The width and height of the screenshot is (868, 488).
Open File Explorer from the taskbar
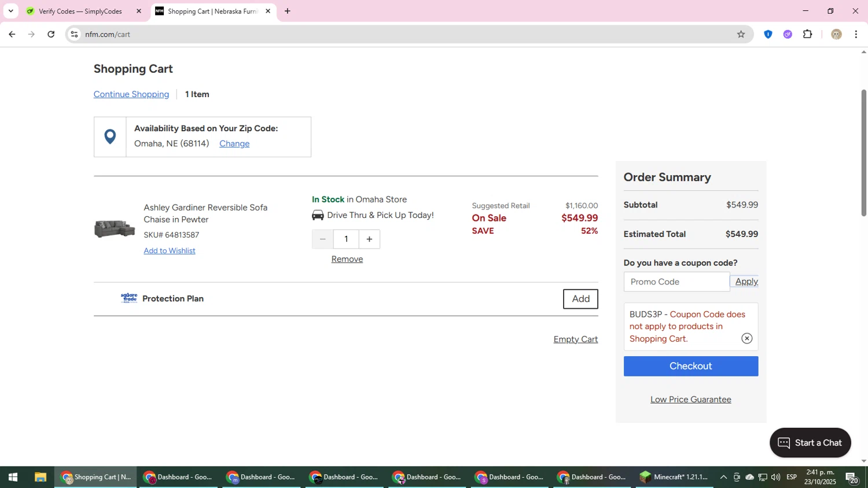tap(40, 477)
